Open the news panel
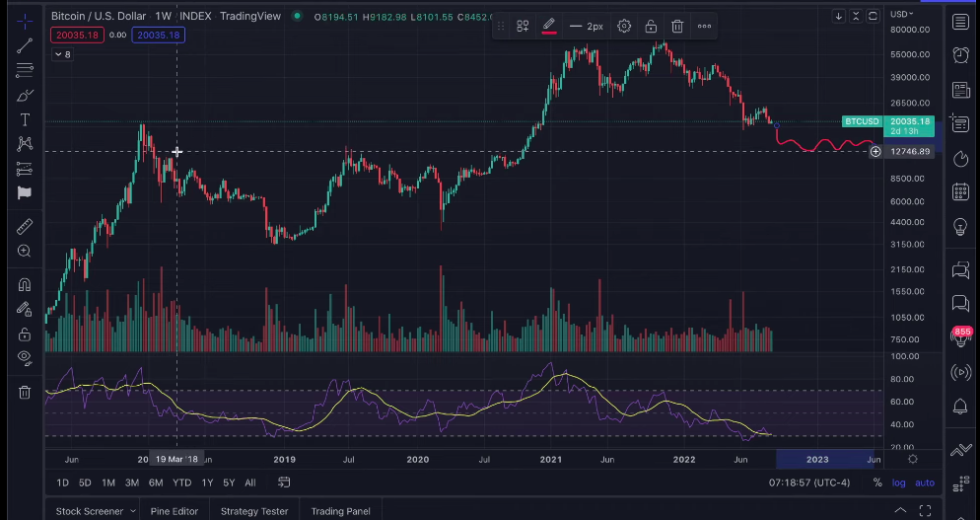The width and height of the screenshot is (980, 520). pos(960,90)
